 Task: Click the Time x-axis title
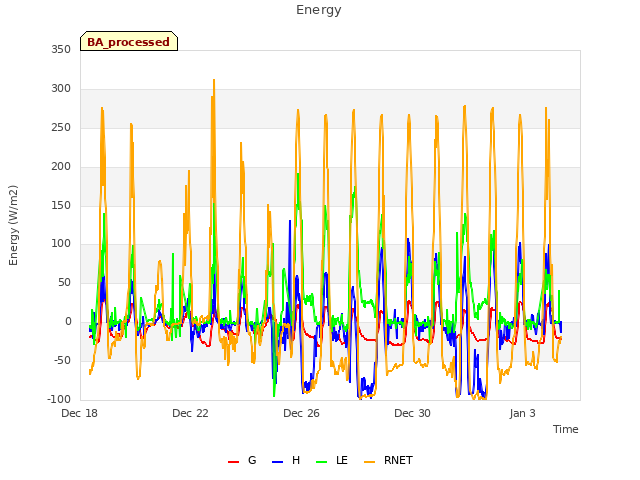[x=566, y=429]
